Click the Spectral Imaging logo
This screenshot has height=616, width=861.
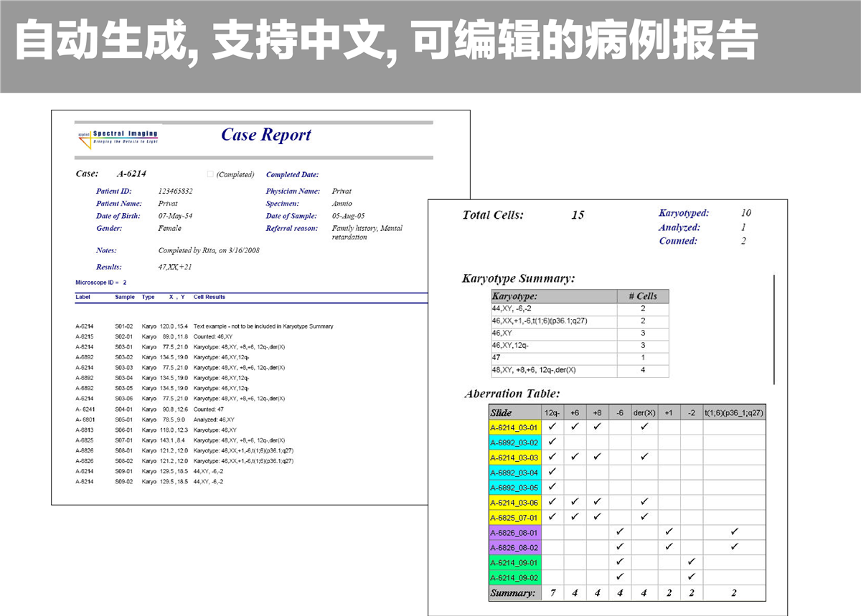pyautogui.click(x=117, y=138)
